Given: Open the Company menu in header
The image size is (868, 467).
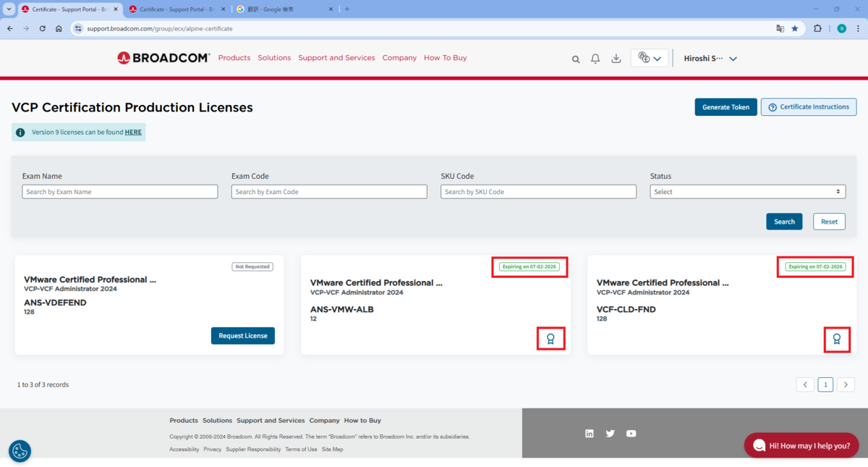Looking at the screenshot, I should pos(399,58).
